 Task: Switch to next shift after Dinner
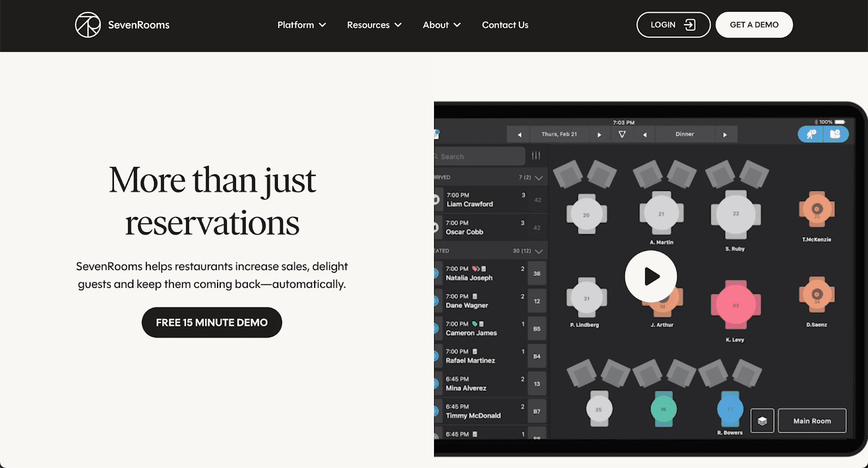[x=725, y=134]
